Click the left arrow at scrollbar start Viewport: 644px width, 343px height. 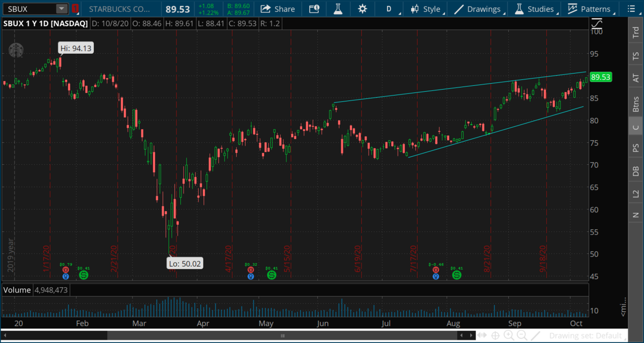[4, 335]
